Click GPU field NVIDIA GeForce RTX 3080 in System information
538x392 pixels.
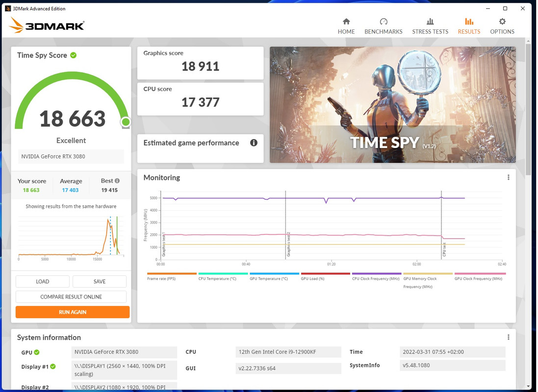124,352
